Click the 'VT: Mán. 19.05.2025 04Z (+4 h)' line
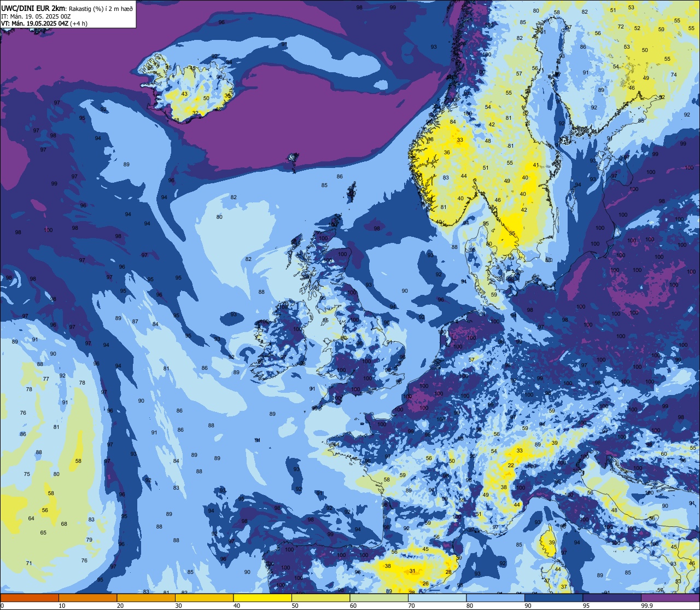This screenshot has height=610, width=700. [44, 24]
